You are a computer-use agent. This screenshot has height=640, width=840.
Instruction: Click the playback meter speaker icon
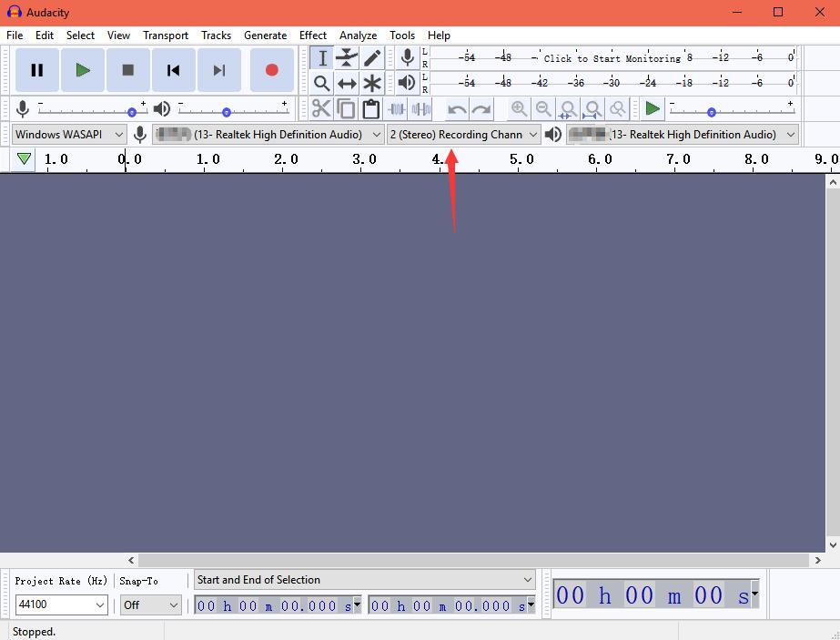coord(407,83)
